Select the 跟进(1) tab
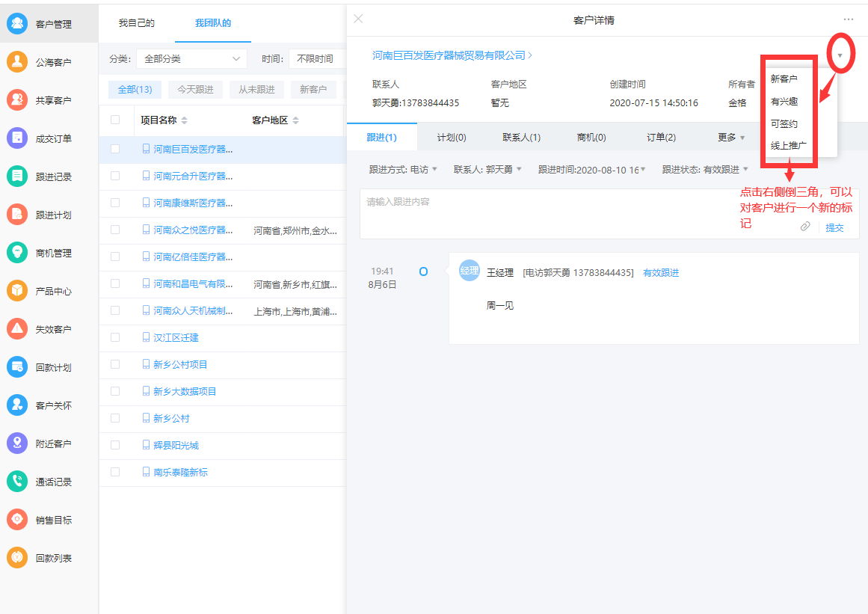Viewport: 868px width, 614px height. tap(381, 138)
